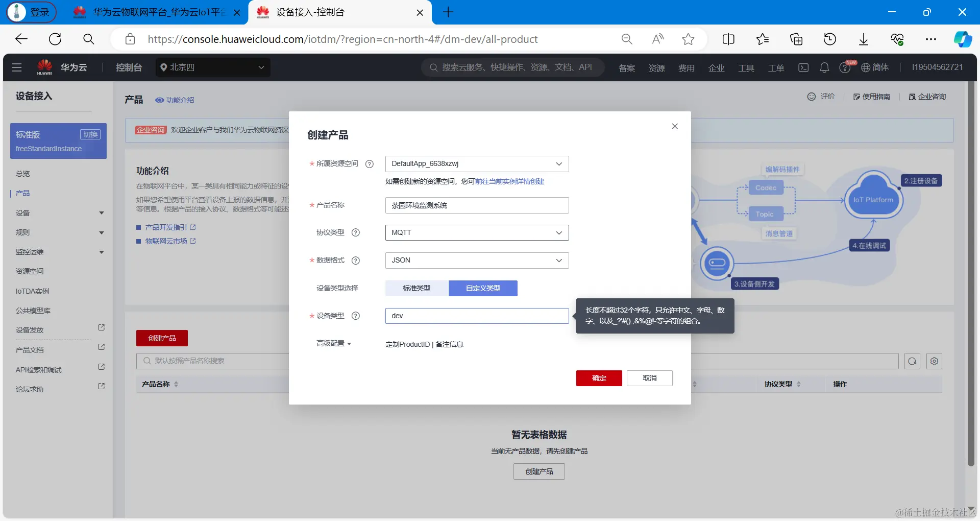Screen dimensions: 980x521
Task: Open the 北京四 region selector
Action: pyautogui.click(x=213, y=67)
